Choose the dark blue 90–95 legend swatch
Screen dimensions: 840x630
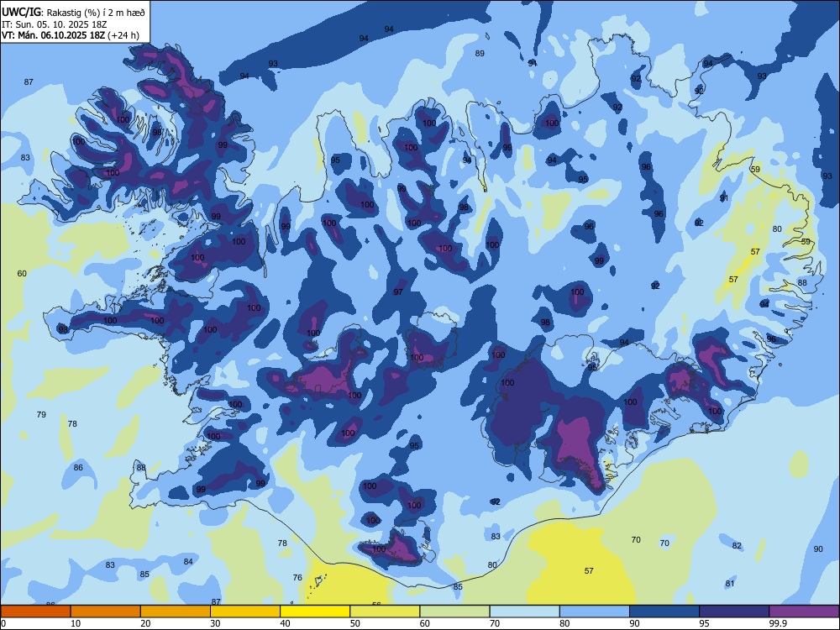[664, 612]
